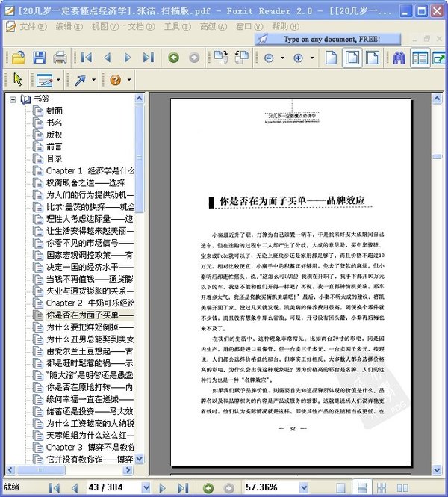Select the arrow cursor tool
The height and width of the screenshot is (497, 448).
click(18, 79)
